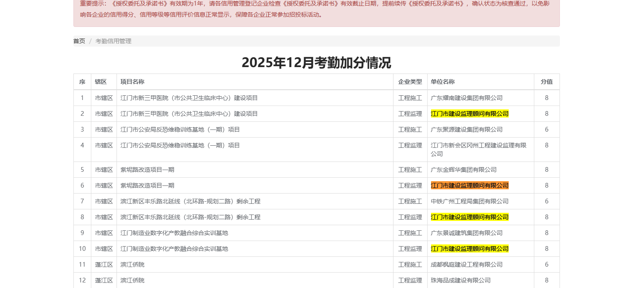Click 成都枫庭建设工程有限公司 company cell
Screen dimensions: 644x288
466,264
